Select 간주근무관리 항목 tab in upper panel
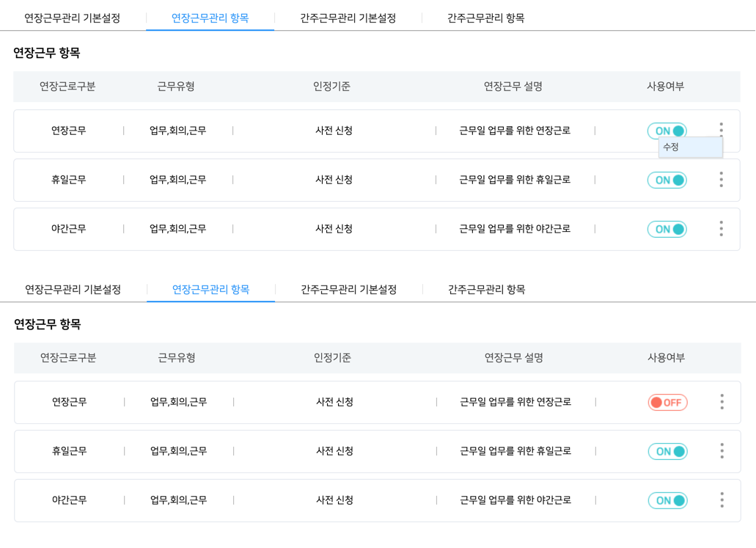The image size is (756, 548). pyautogui.click(x=485, y=18)
